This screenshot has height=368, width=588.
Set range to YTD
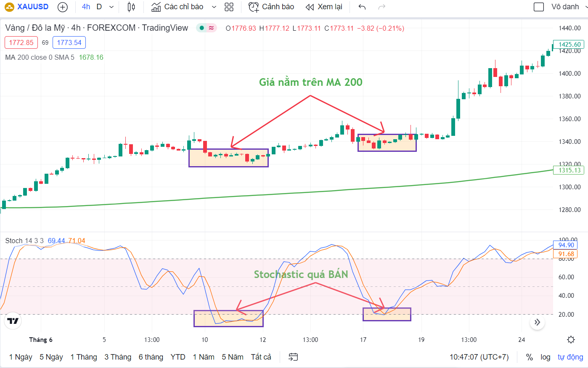(x=178, y=357)
